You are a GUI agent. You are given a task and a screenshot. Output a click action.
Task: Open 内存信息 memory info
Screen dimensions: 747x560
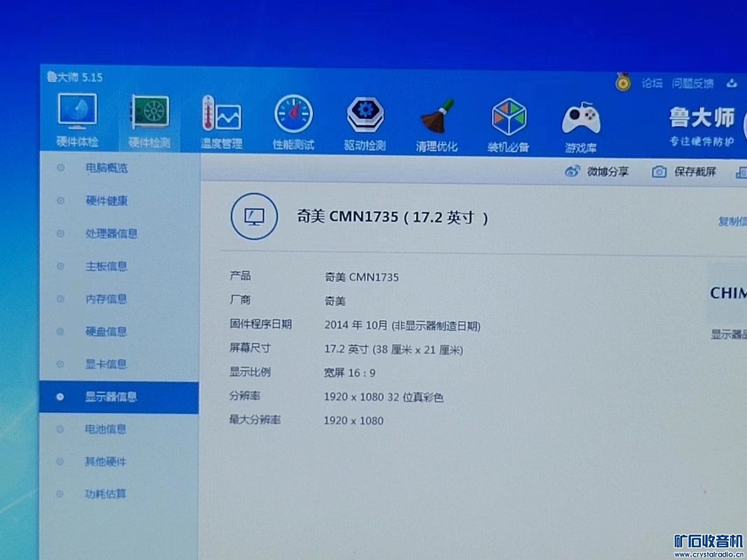(x=106, y=299)
